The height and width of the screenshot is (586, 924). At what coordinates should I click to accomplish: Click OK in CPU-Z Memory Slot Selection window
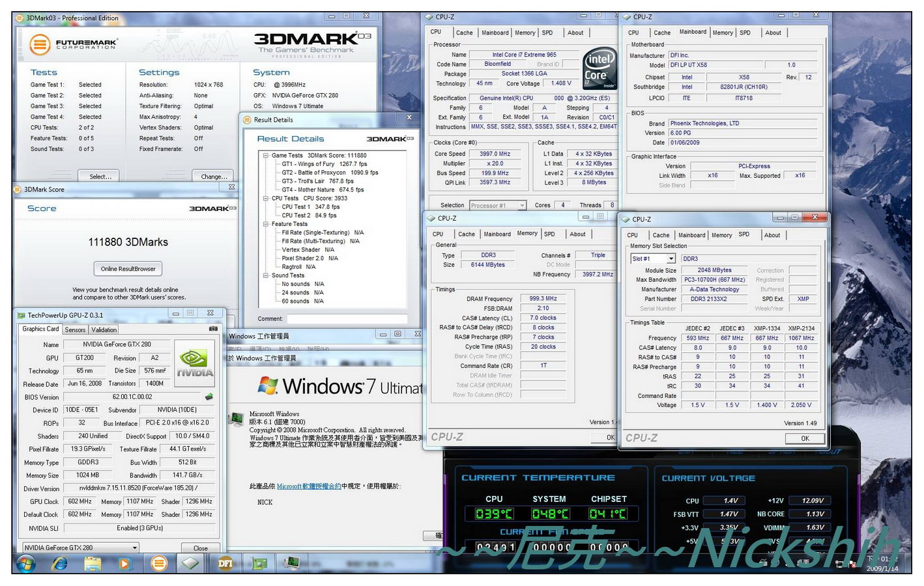(805, 438)
